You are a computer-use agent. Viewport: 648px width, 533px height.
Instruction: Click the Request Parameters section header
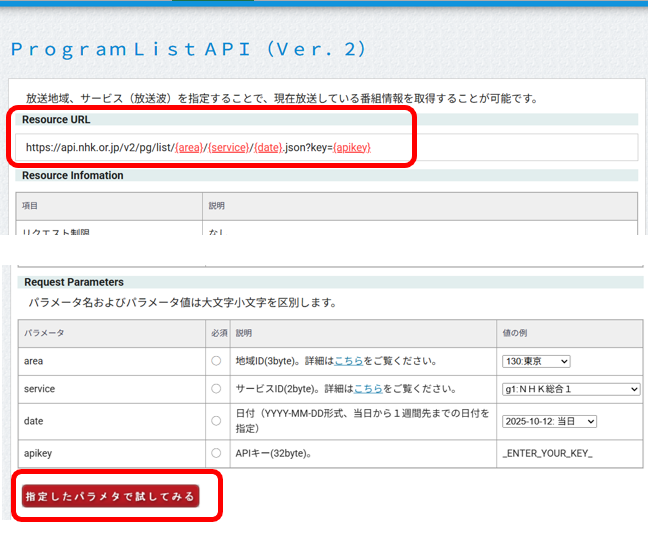coord(74,283)
